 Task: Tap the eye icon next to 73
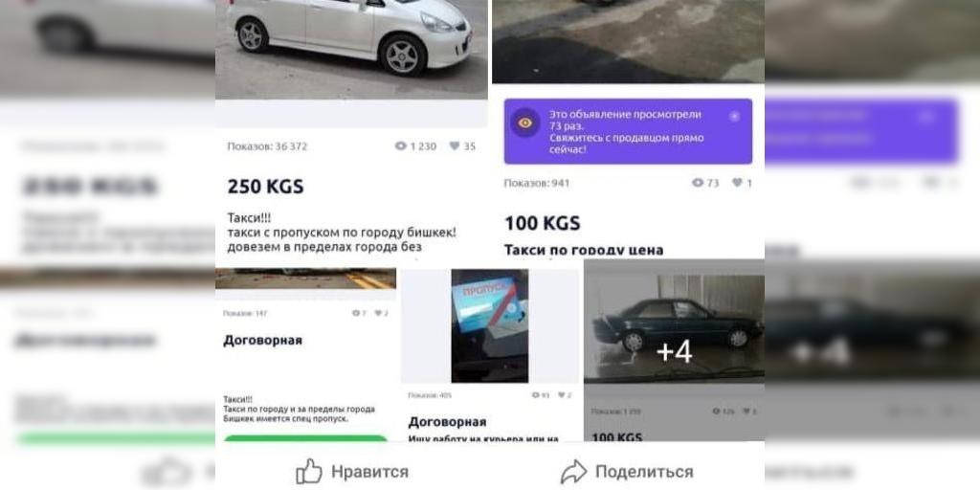coord(698,183)
